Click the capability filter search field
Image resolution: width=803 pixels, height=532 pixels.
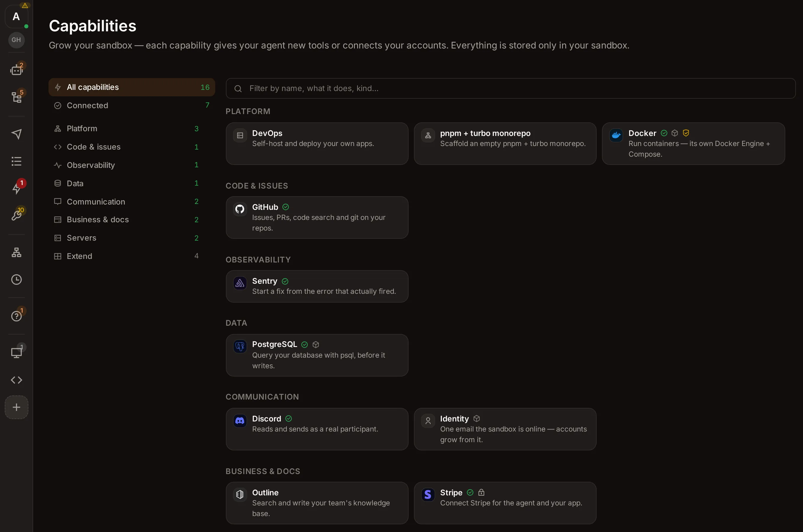pyautogui.click(x=510, y=89)
